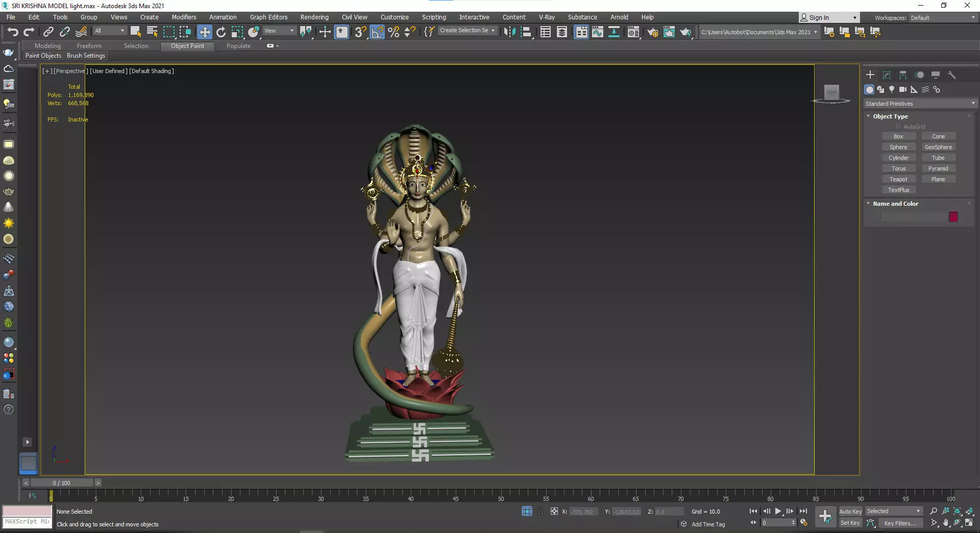The image size is (980, 533).
Task: Open the Create Selection Set dropdown
Action: tap(468, 31)
